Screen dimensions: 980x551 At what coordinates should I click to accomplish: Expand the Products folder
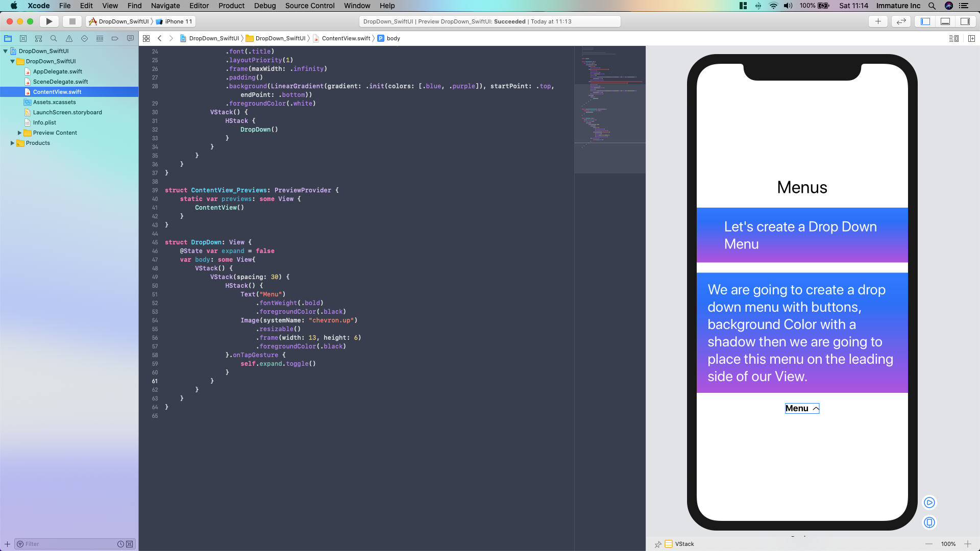(x=12, y=143)
